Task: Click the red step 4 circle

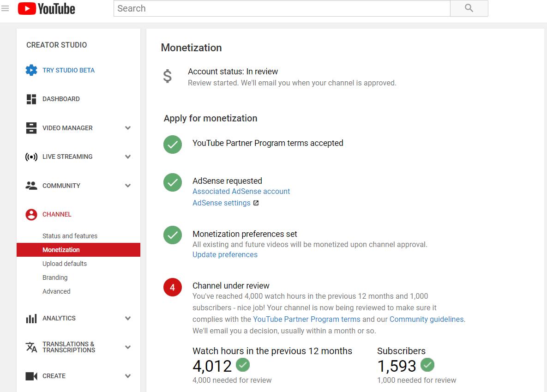Action: pyautogui.click(x=173, y=287)
